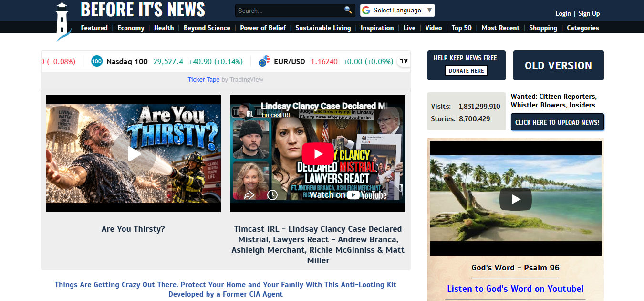This screenshot has height=301, width=644.
Task: Click the Nasdaq 100 ticker badge icon
Action: coord(97,61)
